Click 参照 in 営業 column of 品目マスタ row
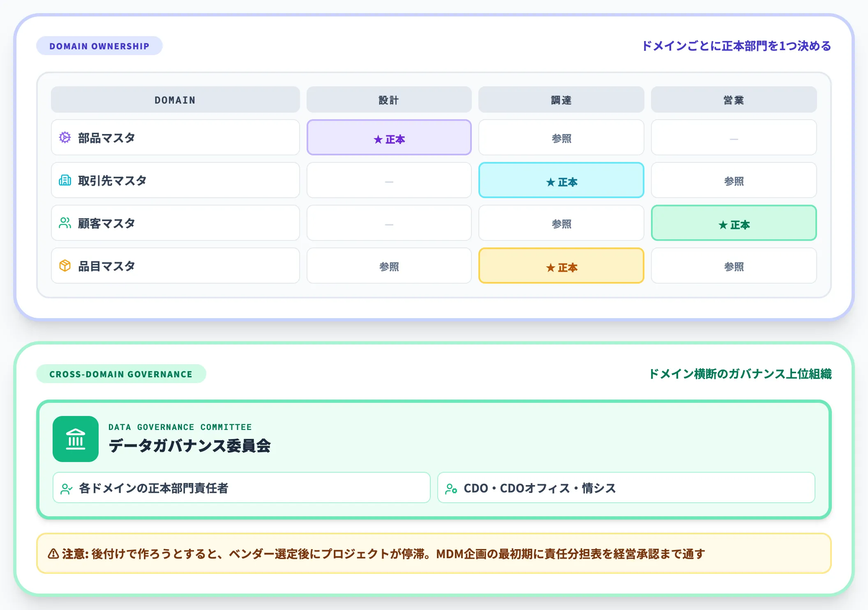 point(734,266)
